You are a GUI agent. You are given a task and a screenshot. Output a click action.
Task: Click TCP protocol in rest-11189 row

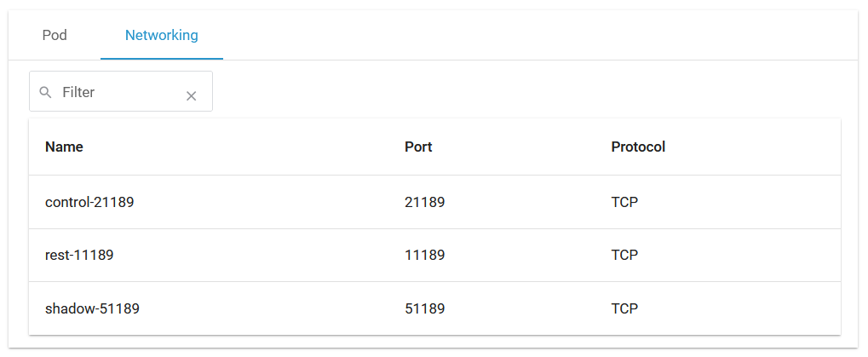click(x=624, y=256)
